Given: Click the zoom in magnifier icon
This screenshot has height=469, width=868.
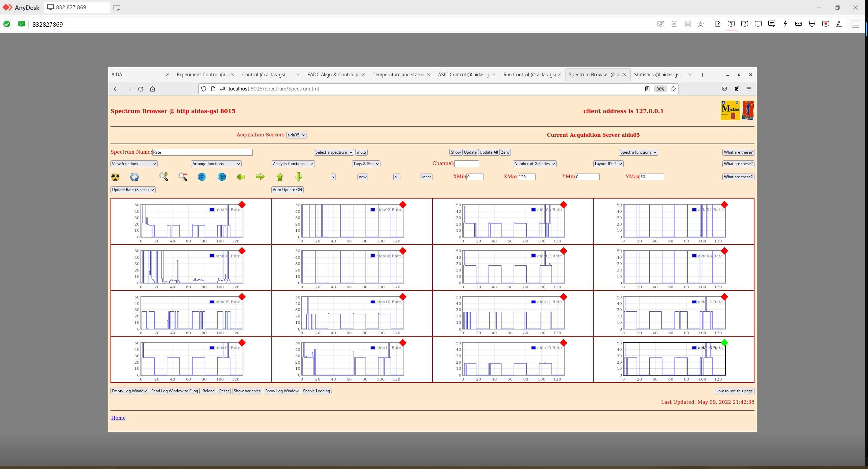Looking at the screenshot, I should point(164,177).
